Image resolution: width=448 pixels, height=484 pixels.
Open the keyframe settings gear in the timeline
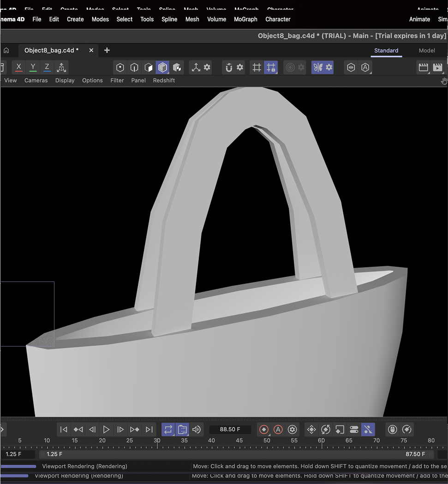pyautogui.click(x=292, y=430)
